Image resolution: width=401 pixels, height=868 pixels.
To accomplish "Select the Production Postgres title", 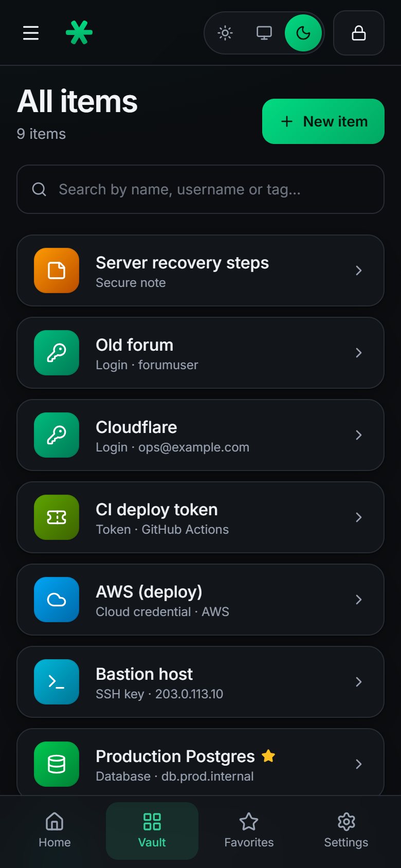I will click(x=175, y=756).
